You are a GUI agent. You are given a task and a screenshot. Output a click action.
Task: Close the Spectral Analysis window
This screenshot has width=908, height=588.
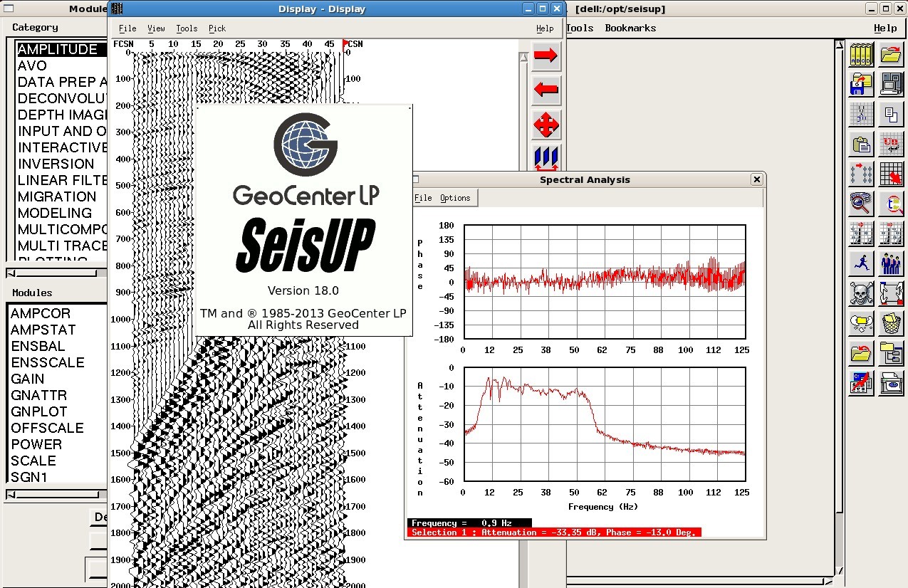pyautogui.click(x=757, y=179)
